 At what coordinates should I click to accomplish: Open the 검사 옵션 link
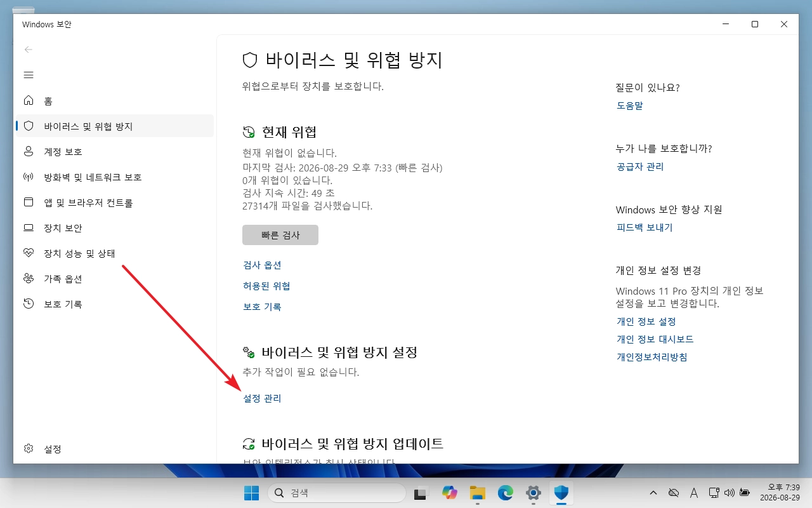pos(262,265)
